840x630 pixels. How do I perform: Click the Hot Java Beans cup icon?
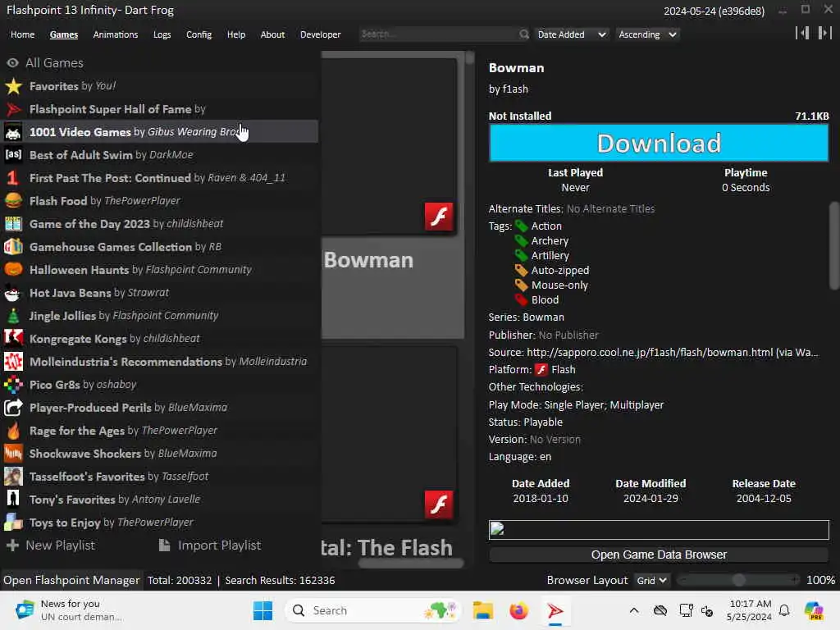tap(13, 293)
